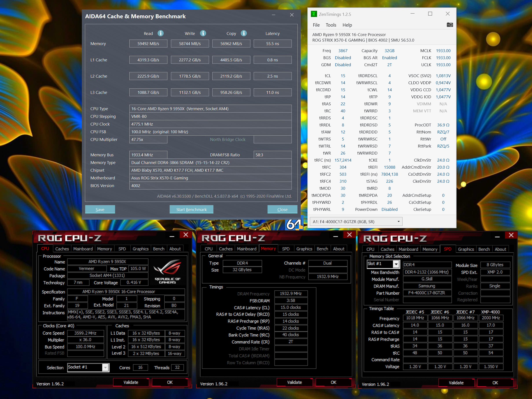
Task: Open Graphics tab in Memory CPU-Z window
Action: (x=304, y=249)
